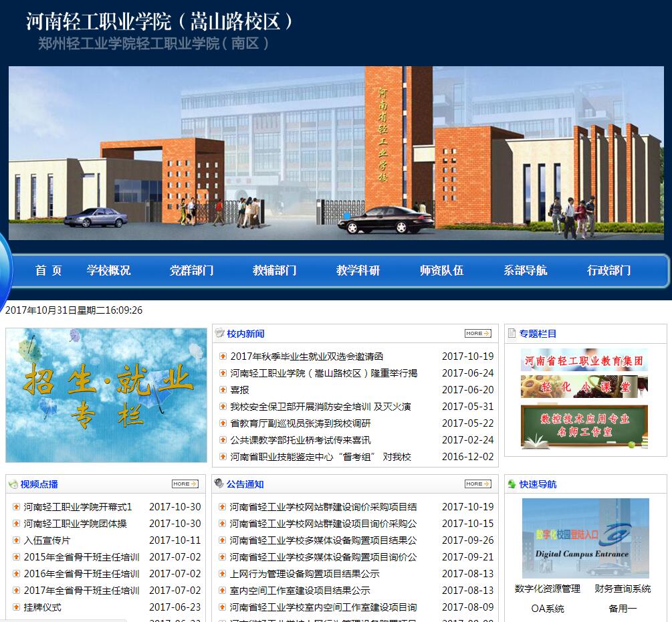The width and height of the screenshot is (672, 622).
Task: Click the 快速导航 header icon
Action: tap(512, 484)
